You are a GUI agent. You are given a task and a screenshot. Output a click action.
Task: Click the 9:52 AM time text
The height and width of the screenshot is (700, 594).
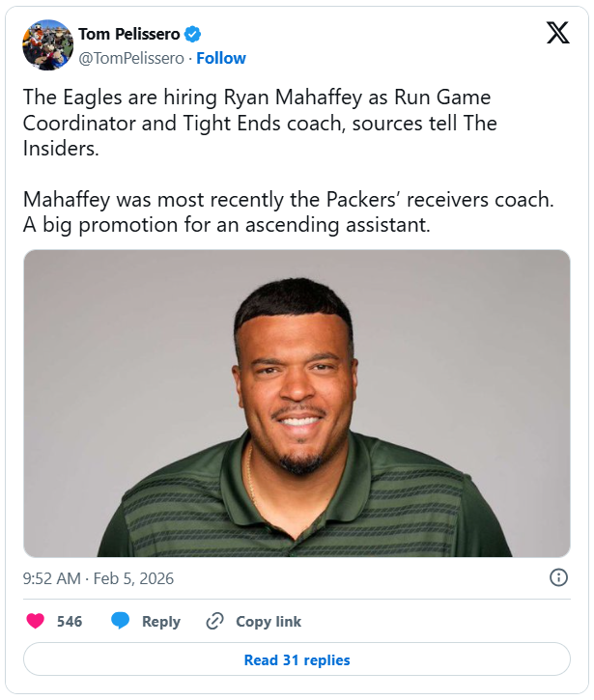[52, 578]
